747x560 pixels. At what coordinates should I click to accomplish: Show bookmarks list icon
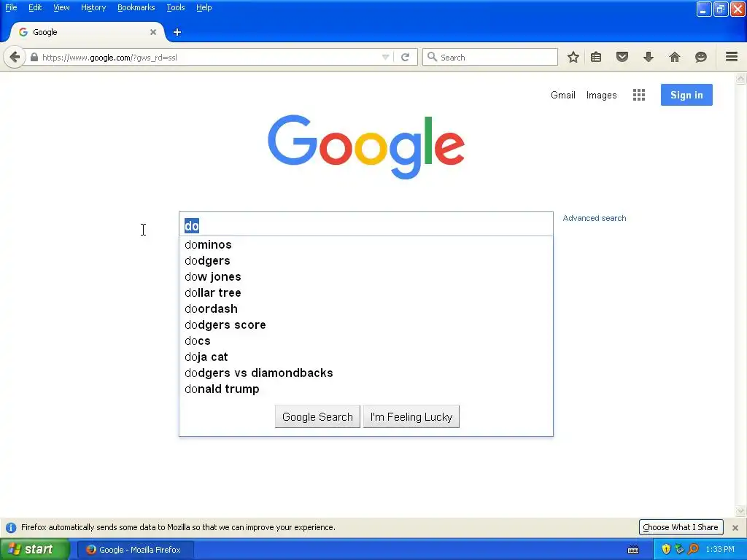coord(596,58)
